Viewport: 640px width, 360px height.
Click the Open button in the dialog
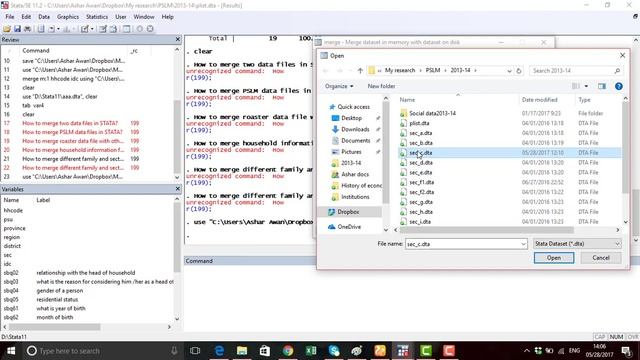coord(554,258)
